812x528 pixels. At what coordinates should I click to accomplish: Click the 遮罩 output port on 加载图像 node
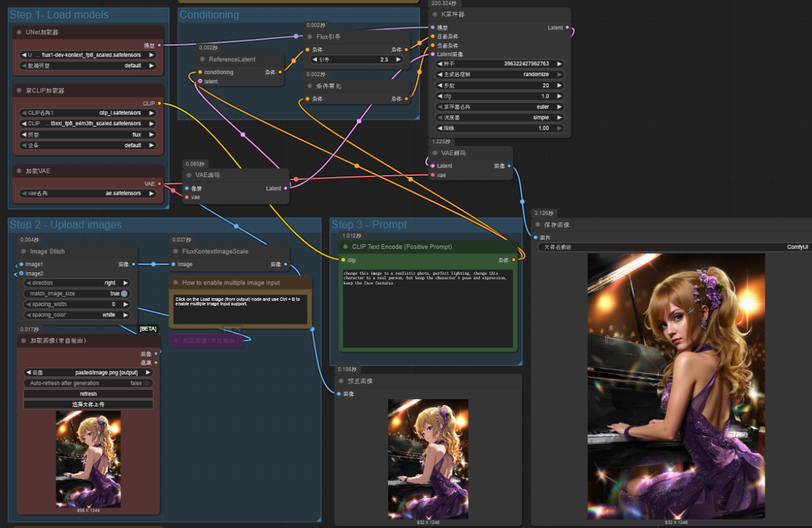click(156, 363)
